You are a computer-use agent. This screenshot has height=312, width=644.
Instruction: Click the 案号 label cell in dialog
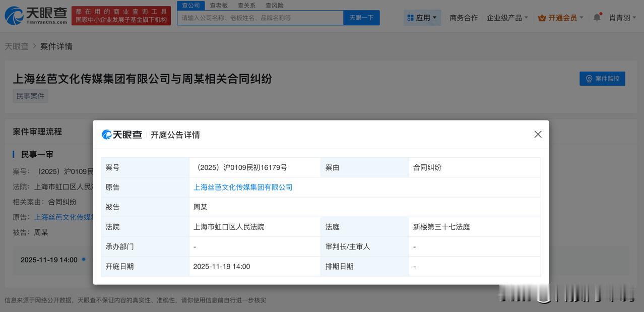pos(145,167)
